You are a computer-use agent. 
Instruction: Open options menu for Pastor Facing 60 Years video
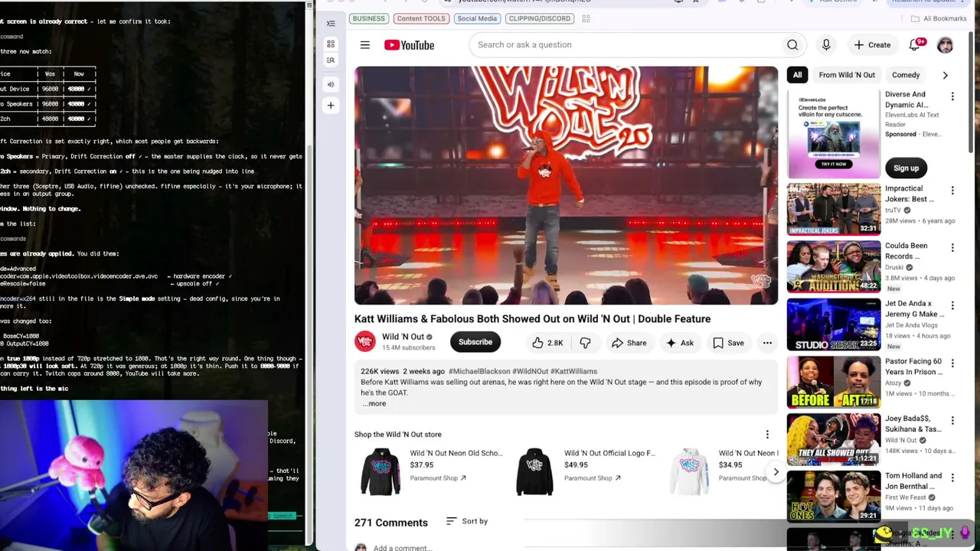point(952,364)
